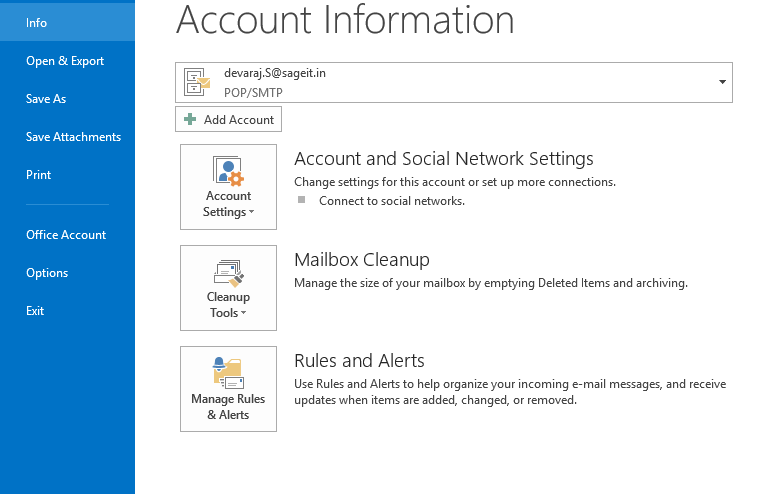Open the Print page from the sidebar
The image size is (776, 494).
pos(39,175)
